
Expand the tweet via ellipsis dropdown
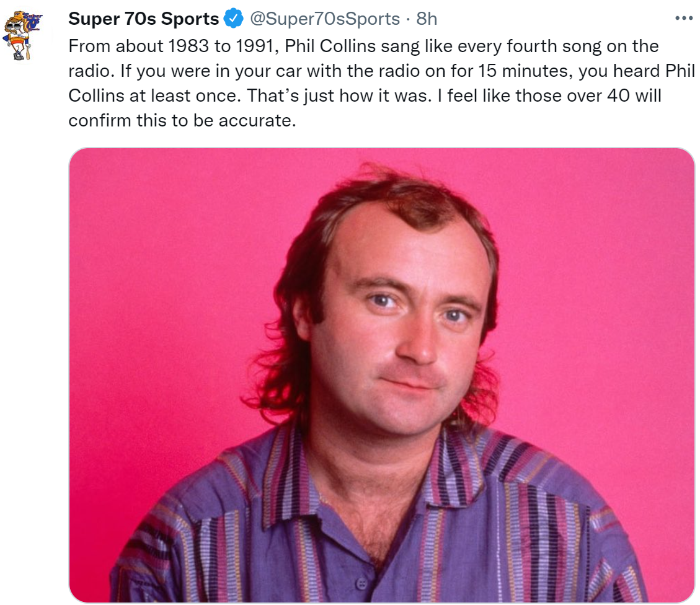(683, 19)
